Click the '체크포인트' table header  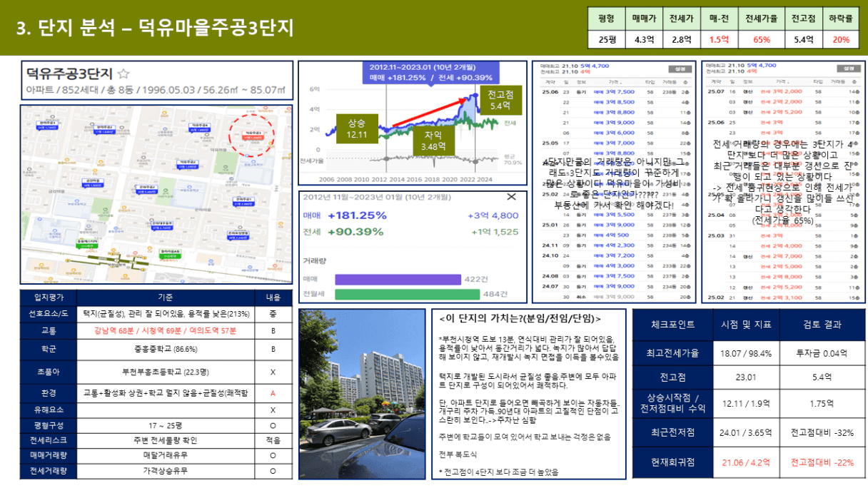coord(673,324)
